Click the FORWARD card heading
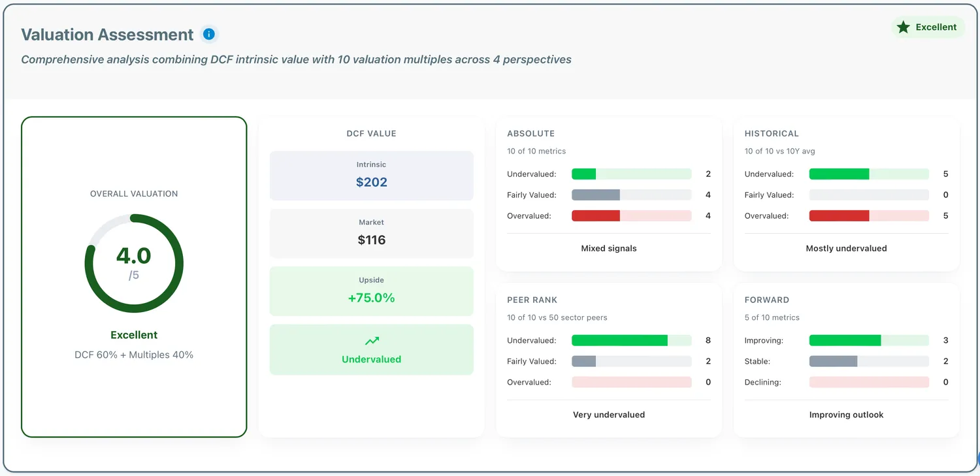The image size is (980, 476). (767, 300)
